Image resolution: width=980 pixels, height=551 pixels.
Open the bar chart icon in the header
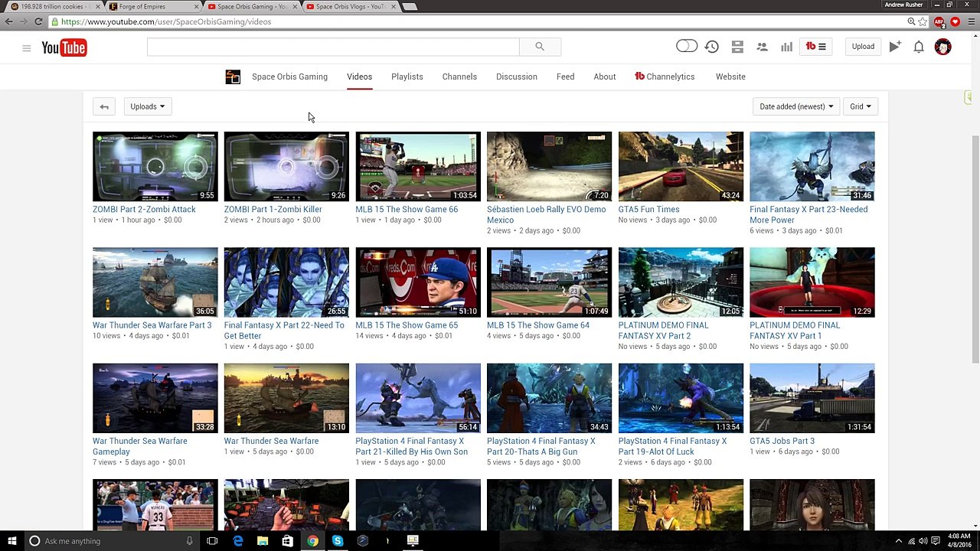point(786,47)
